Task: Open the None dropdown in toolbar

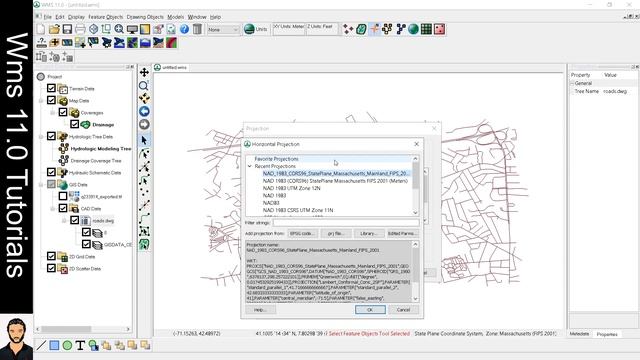Action: coord(223,29)
